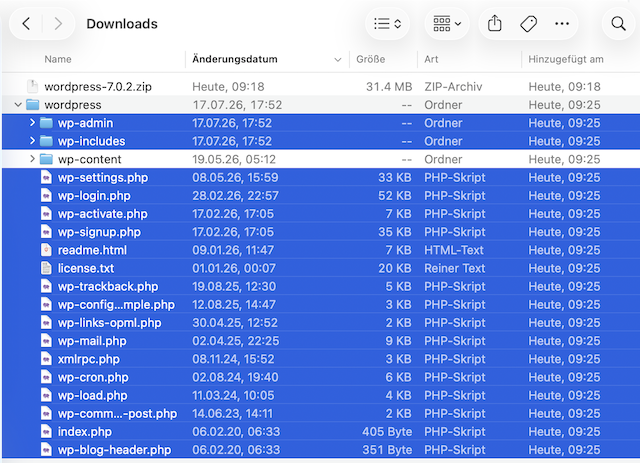Click the wp-signup.php file icon
This screenshot has height=463, width=640.
[x=47, y=232]
